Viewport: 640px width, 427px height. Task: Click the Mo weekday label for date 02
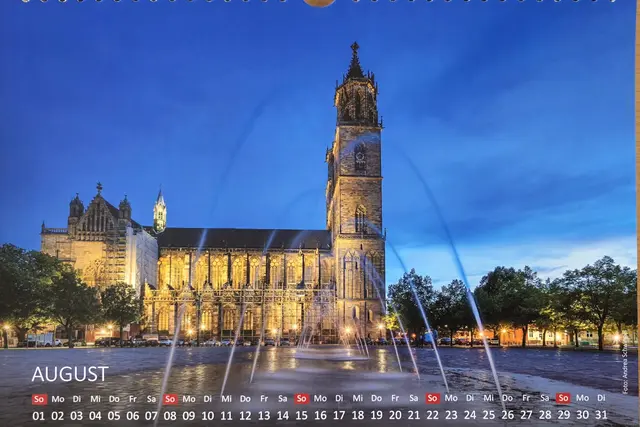[x=58, y=399]
